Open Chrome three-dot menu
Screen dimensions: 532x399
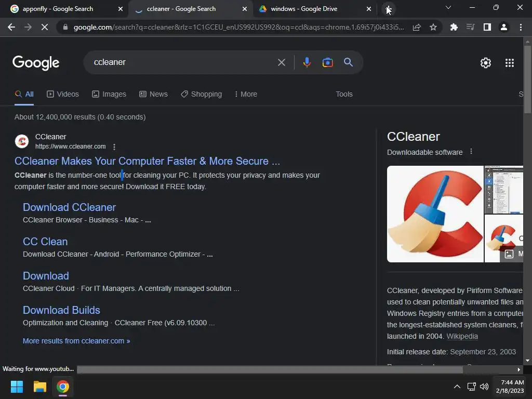(x=521, y=27)
